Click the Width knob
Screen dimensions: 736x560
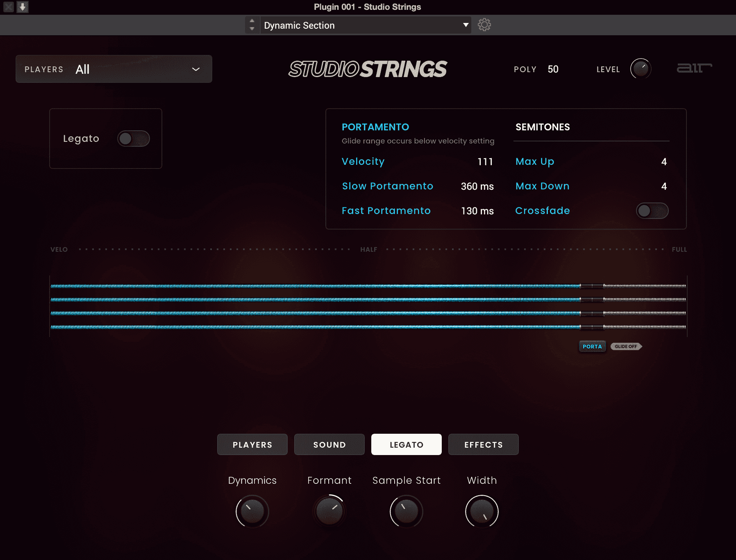[x=482, y=511]
